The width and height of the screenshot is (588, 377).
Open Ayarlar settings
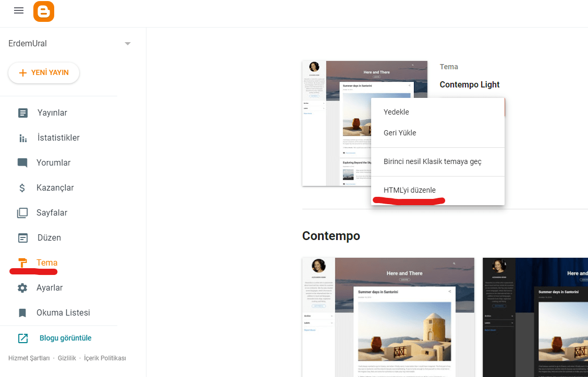pos(50,288)
